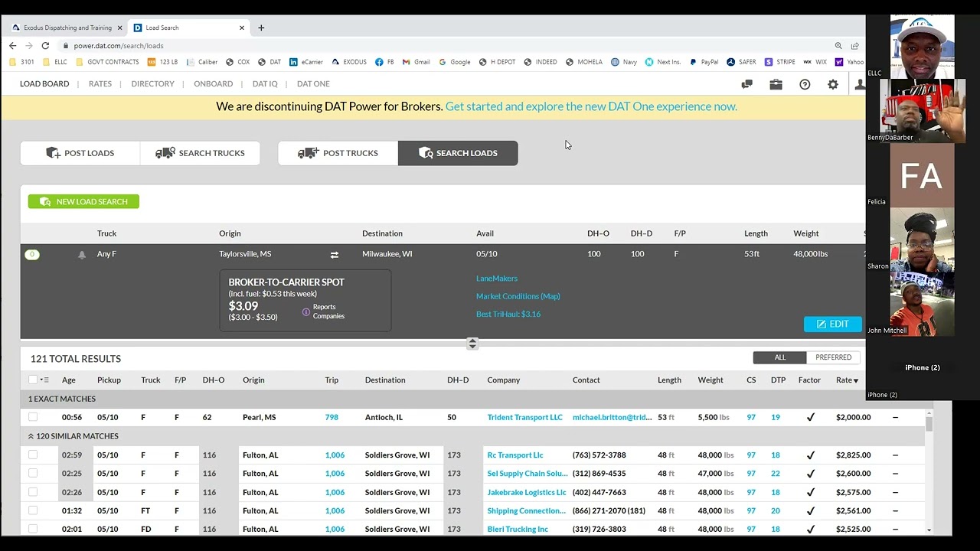Toggle the alarm bell for Taylorsville search
Viewport: 980px width, 551px height.
(82, 255)
